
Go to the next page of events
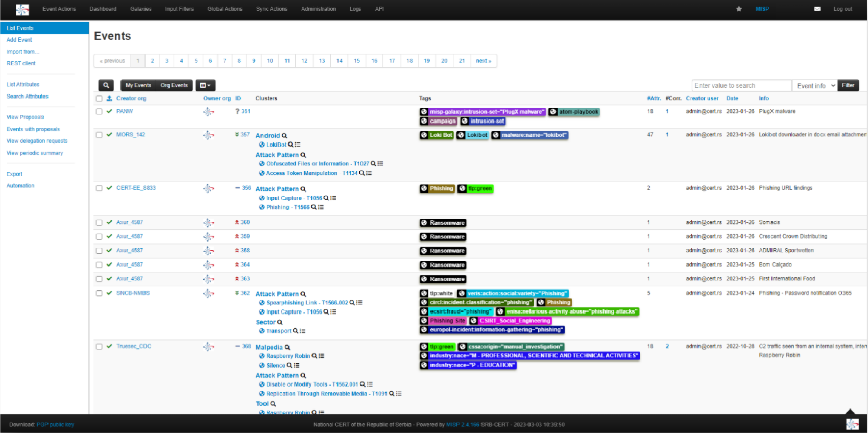(483, 61)
